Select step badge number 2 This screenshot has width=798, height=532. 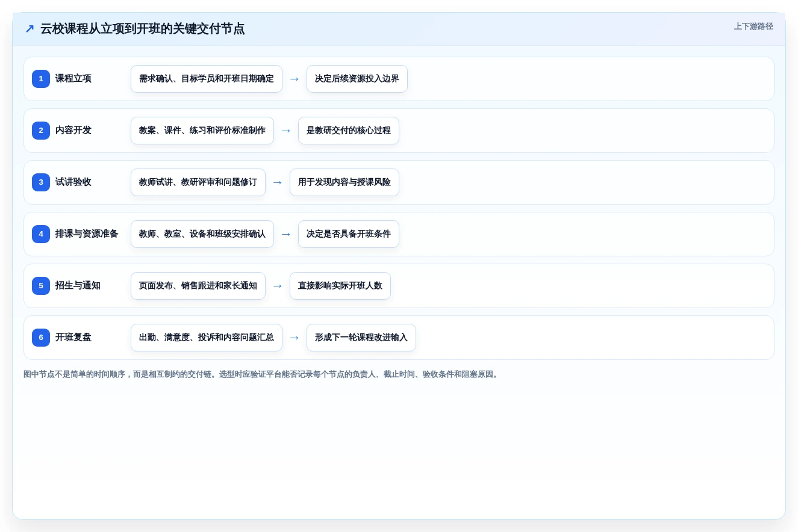(41, 131)
